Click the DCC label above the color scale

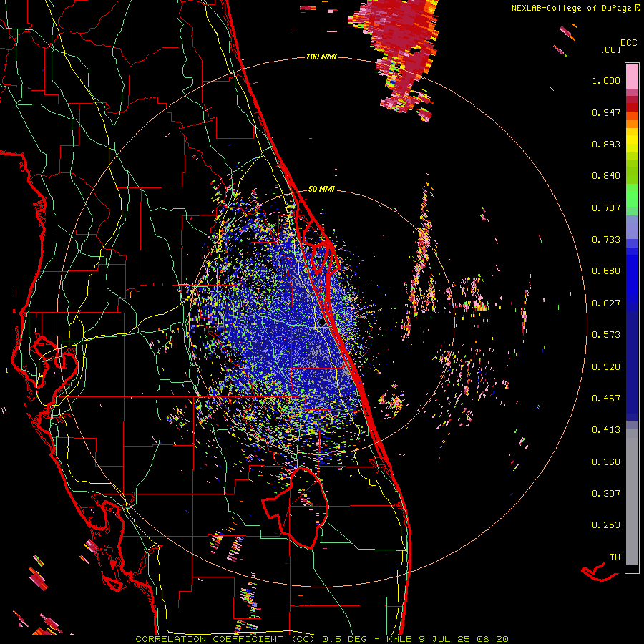(628, 42)
